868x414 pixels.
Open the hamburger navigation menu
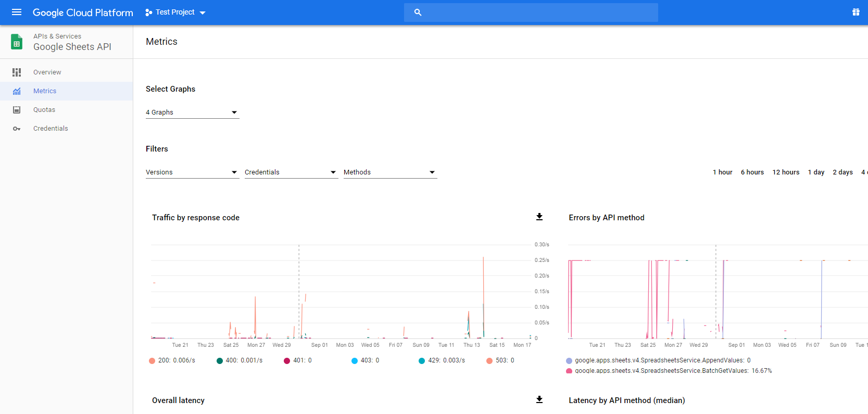coord(17,12)
